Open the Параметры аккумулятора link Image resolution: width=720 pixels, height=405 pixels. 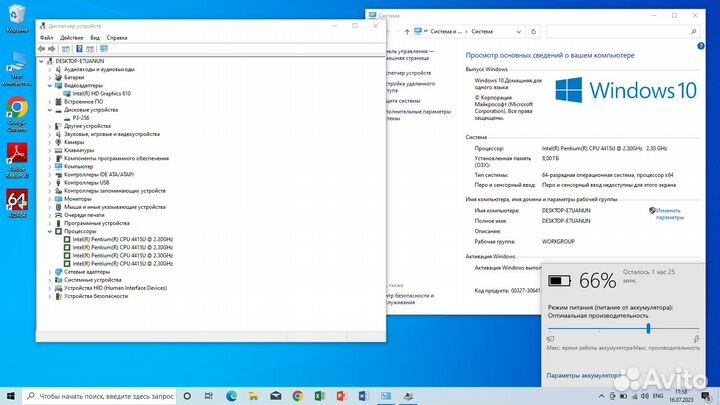pos(584,375)
